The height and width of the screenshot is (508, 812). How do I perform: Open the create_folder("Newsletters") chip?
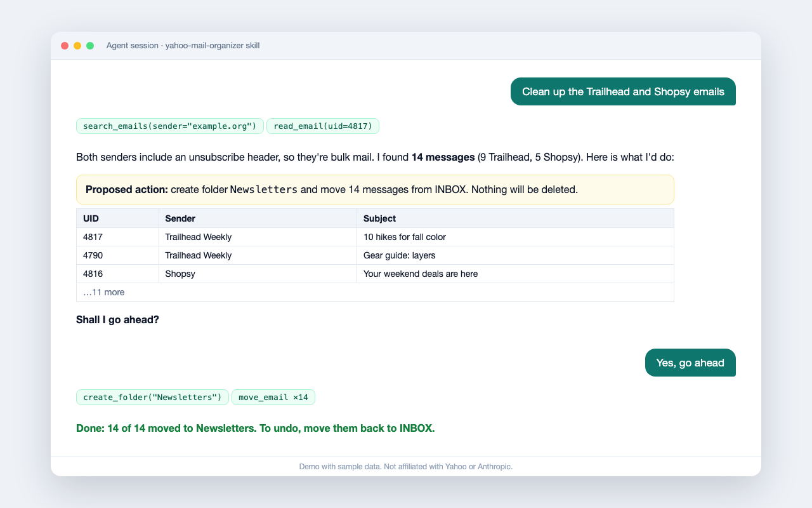152,398
